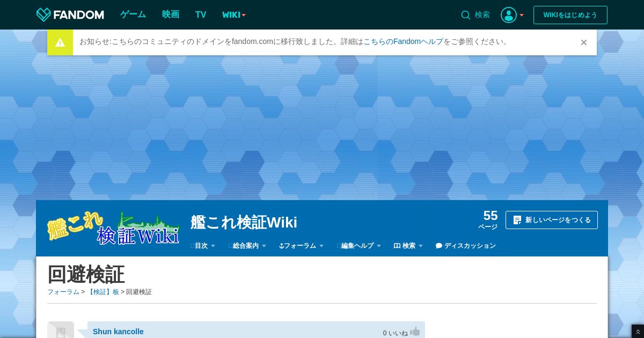The height and width of the screenshot is (338, 644).
Task: Expand the WIKI dropdown in the top bar
Action: (234, 15)
